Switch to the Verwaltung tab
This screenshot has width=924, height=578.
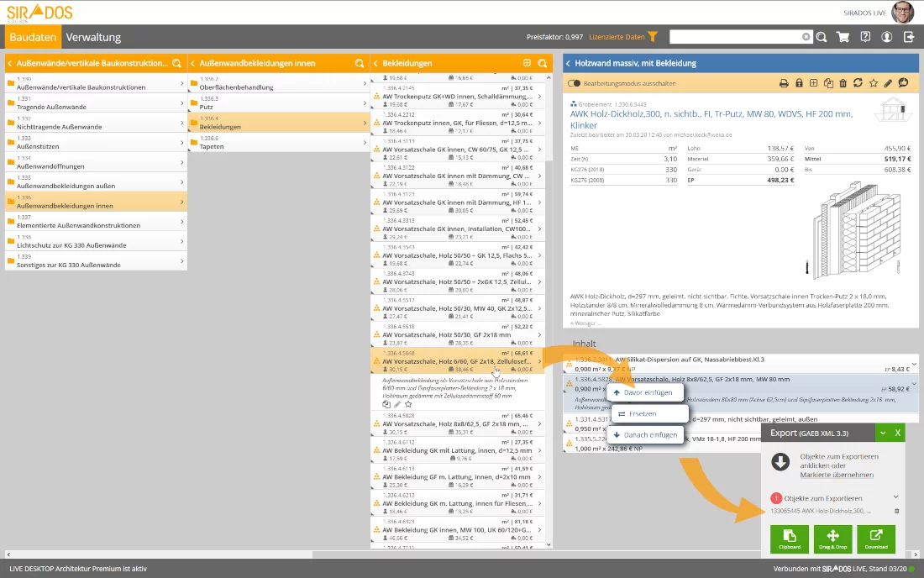point(93,37)
